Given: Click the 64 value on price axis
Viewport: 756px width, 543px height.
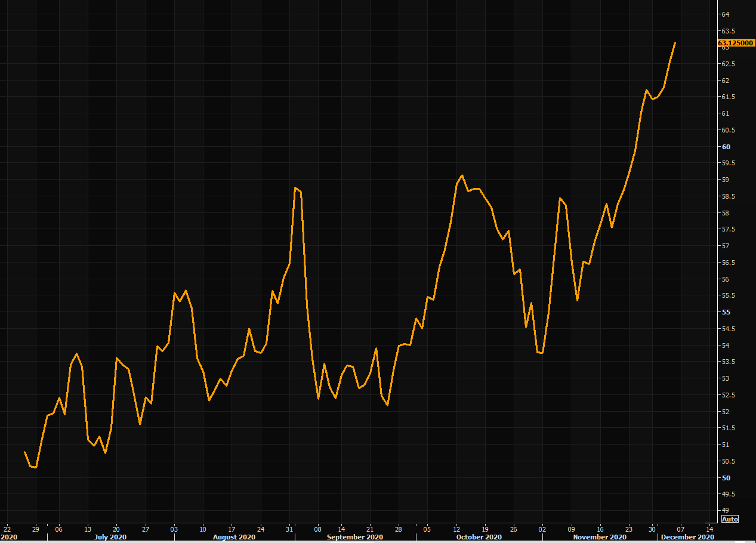Looking at the screenshot, I should tap(726, 14).
